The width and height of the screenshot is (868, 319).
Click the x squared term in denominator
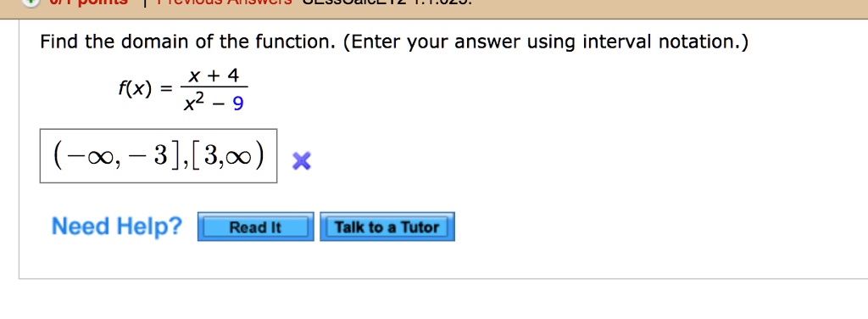(194, 102)
